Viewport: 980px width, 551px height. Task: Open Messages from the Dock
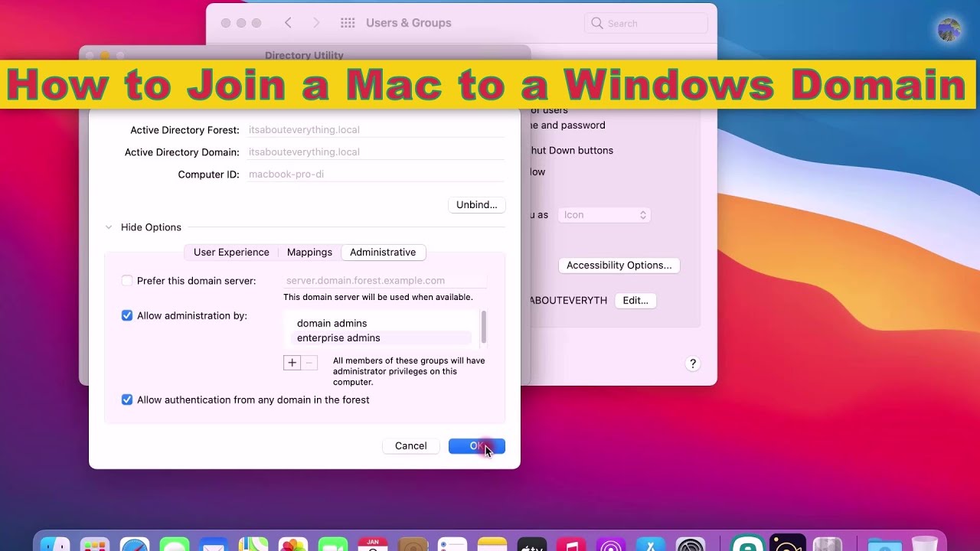click(175, 545)
